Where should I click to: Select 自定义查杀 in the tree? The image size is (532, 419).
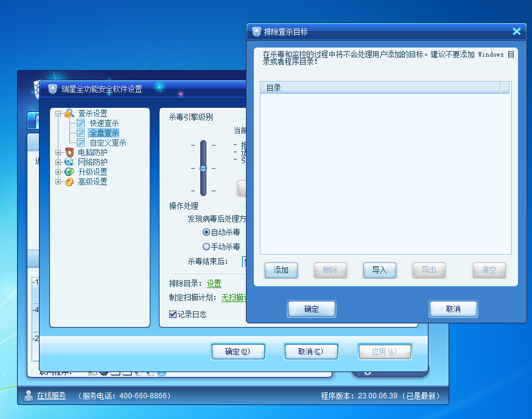(108, 143)
